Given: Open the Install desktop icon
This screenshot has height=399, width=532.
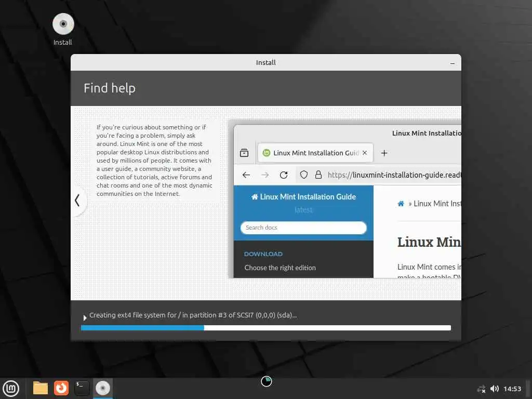Looking at the screenshot, I should [x=63, y=30].
